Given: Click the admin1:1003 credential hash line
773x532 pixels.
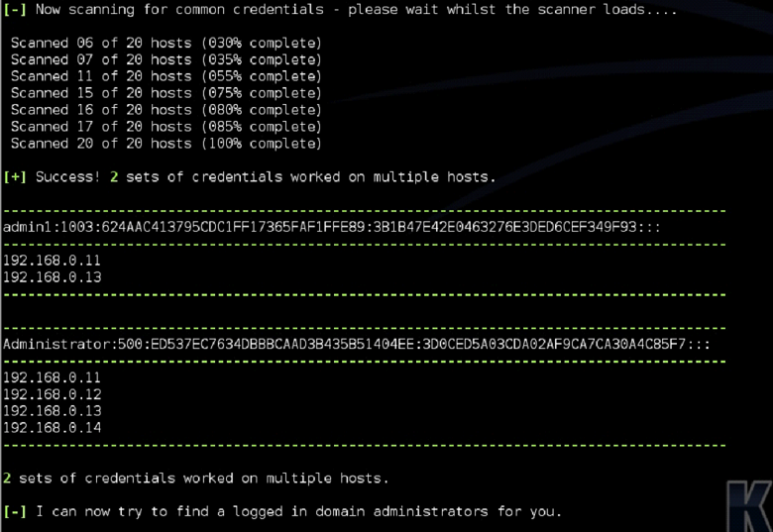Looking at the screenshot, I should pos(332,227).
